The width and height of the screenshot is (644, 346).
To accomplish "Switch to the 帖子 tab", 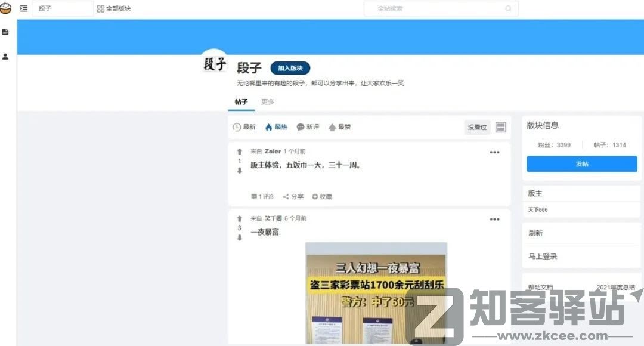I will tap(240, 101).
